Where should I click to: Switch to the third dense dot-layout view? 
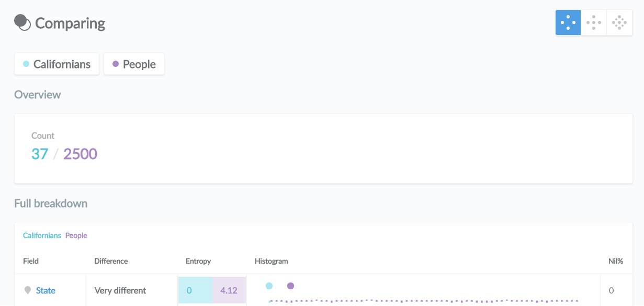tap(619, 22)
